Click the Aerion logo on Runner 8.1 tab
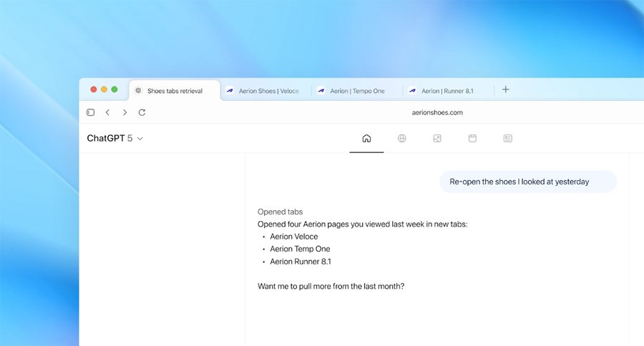The width and height of the screenshot is (644, 346). (412, 91)
